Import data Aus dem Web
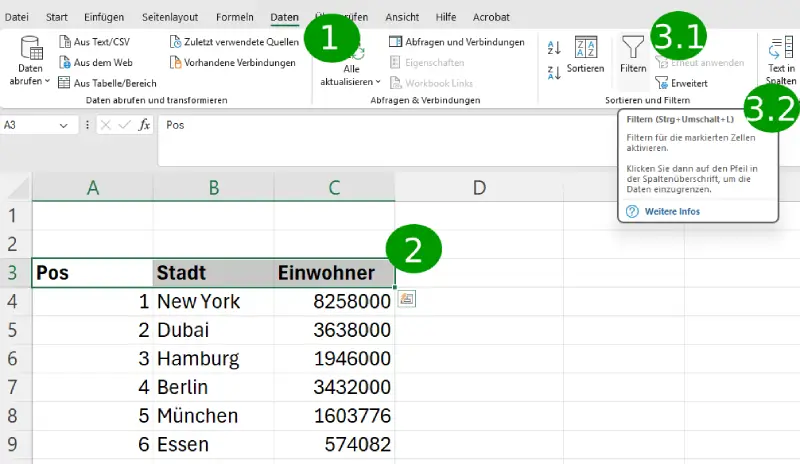 click(96, 62)
